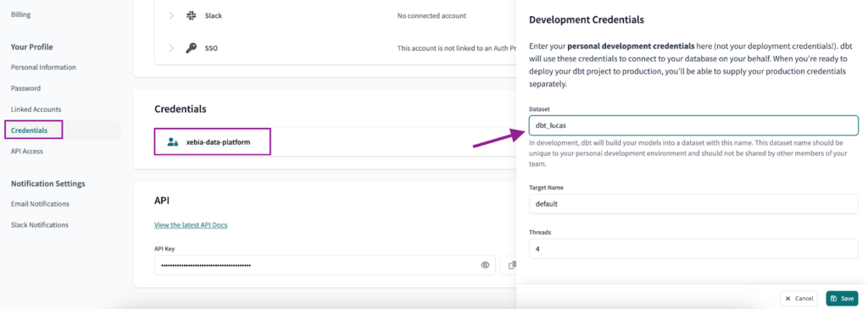Open the Password settings page

(25, 88)
